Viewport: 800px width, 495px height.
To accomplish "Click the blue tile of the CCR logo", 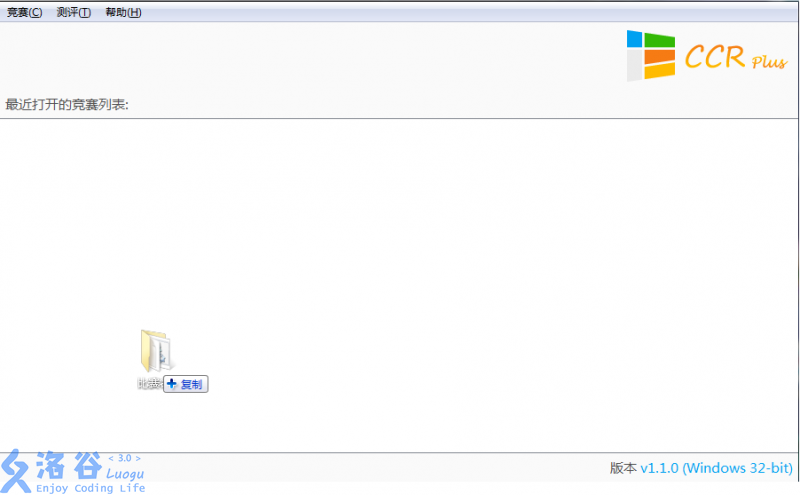I will click(635, 38).
